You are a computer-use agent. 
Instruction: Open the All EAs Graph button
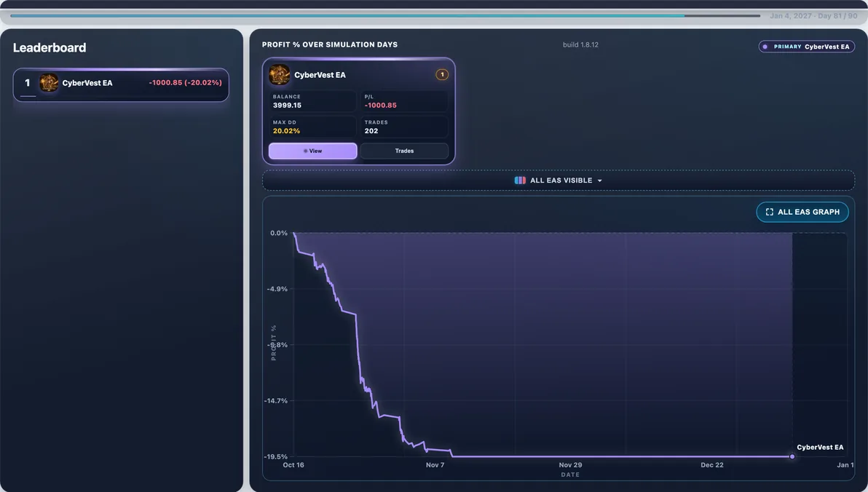tap(802, 212)
